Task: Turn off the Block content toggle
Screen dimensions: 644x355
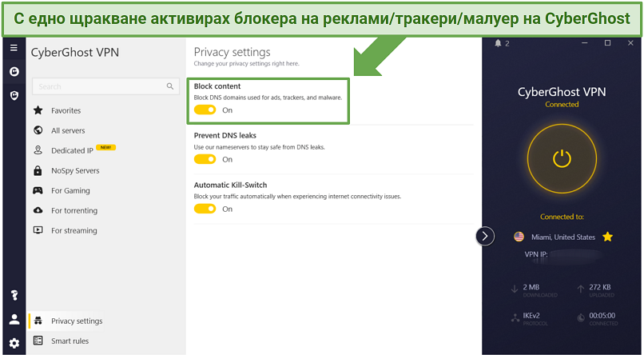Action: (x=205, y=110)
